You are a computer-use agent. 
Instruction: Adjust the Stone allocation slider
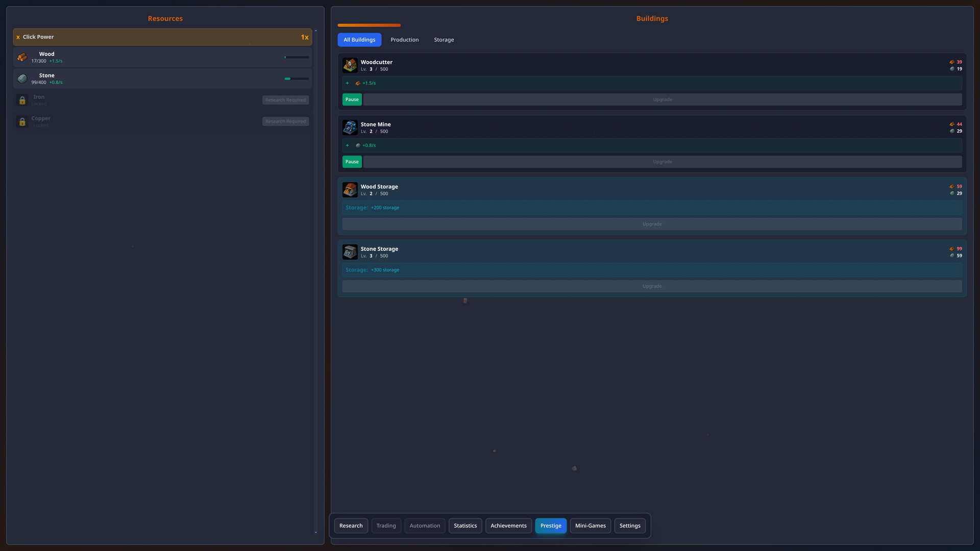[x=297, y=79]
